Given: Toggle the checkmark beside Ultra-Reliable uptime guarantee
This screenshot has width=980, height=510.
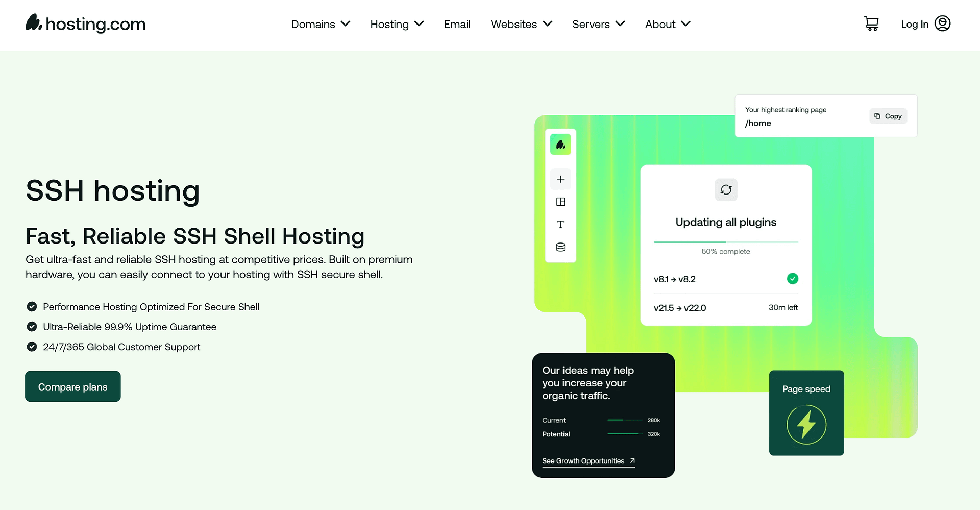Looking at the screenshot, I should pos(32,327).
